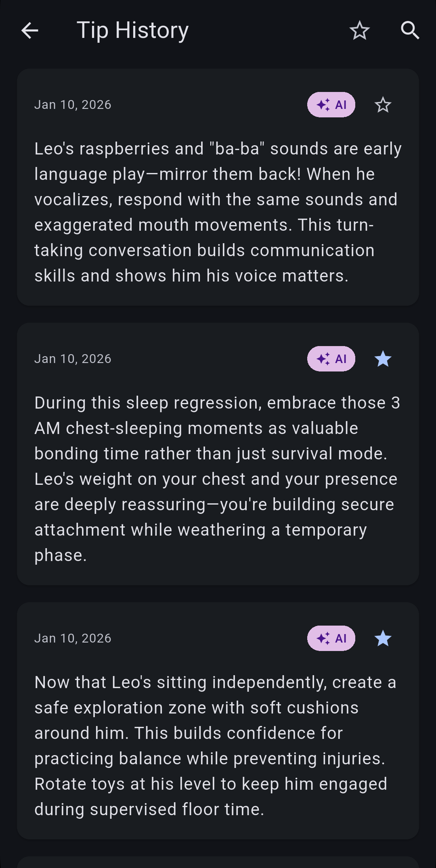This screenshot has height=868, width=436.
Task: Click the sparkle icon on the raspberries tip
Action: (x=323, y=105)
